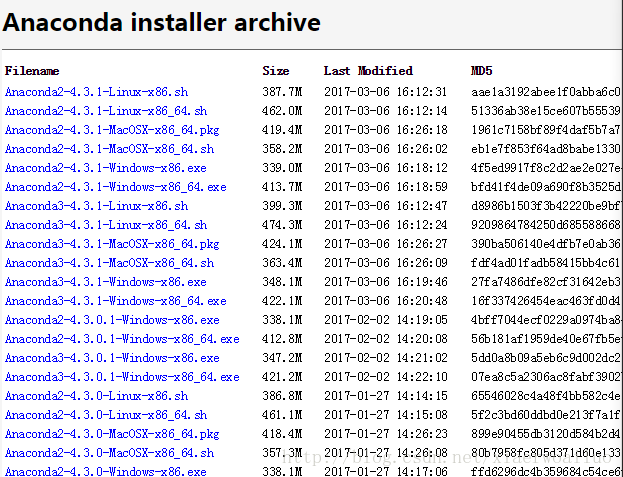Open the Anaconda2-4.3.1-MacOSX-x86_64.pkg link
Viewport: 623px width, 477px height.
point(112,130)
